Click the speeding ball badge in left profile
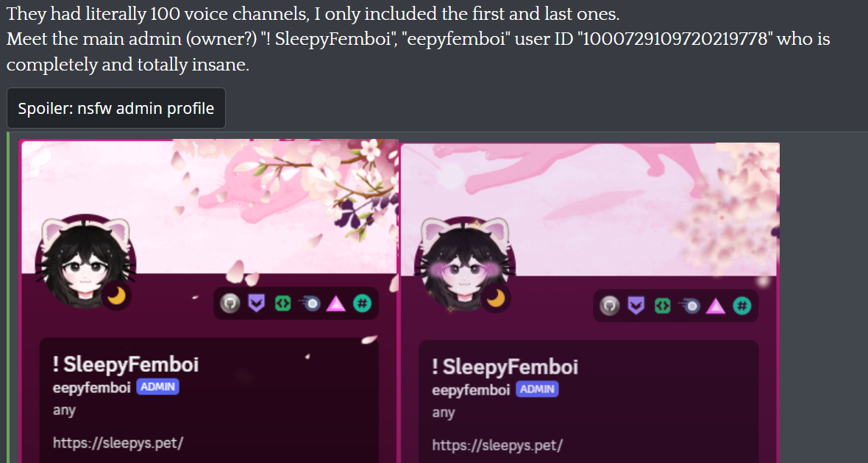This screenshot has height=463, width=868. 310,303
